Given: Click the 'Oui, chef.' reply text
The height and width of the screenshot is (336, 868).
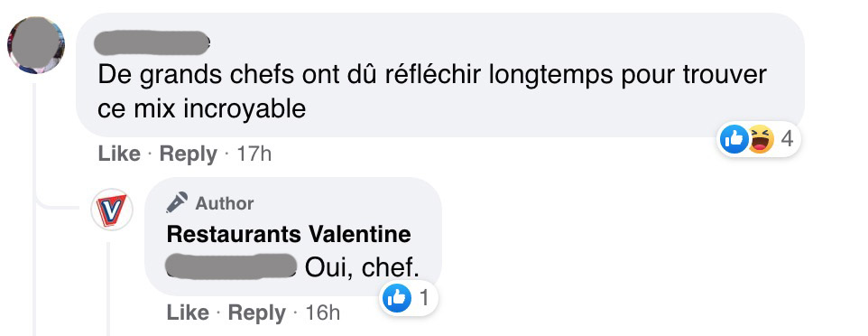Looking at the screenshot, I should pyautogui.click(x=362, y=267).
